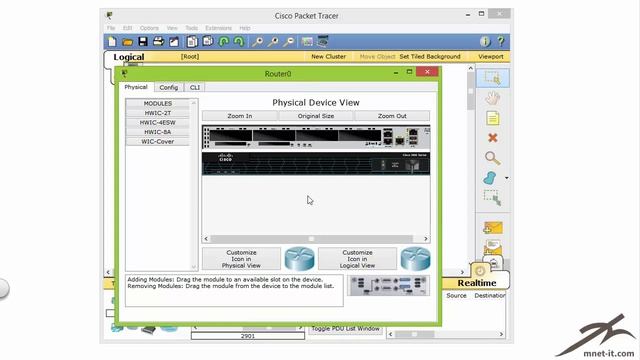
Task: Select the HWIC-4ESW module
Action: 158,122
